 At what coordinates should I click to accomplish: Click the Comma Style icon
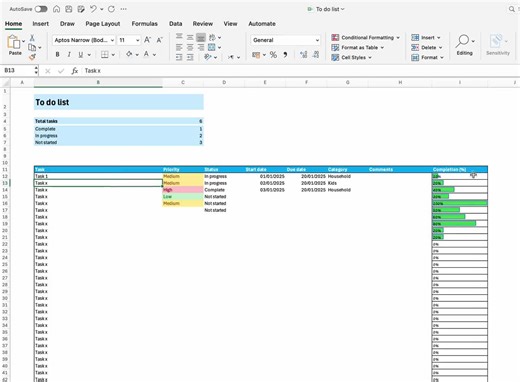285,55
